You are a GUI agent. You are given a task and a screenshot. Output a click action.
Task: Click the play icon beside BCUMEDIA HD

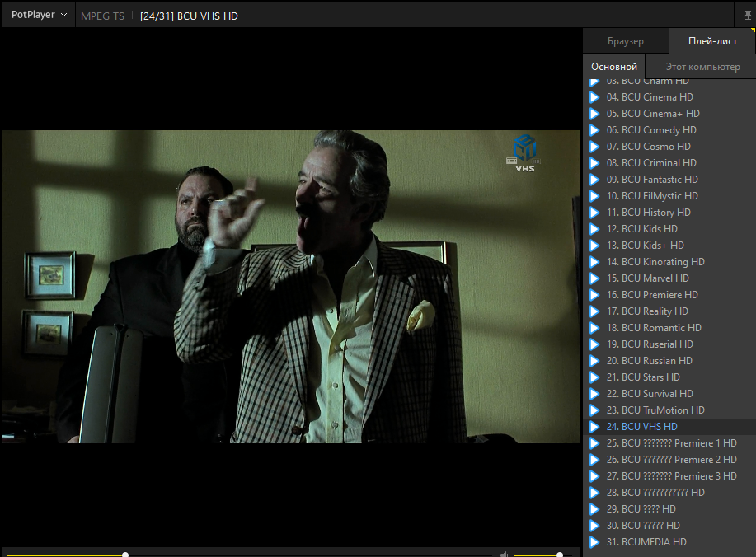pos(594,542)
